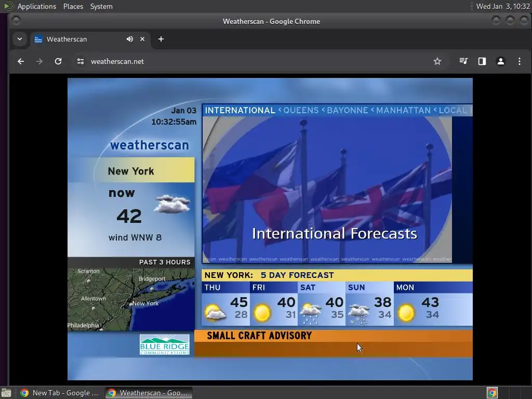Click the Blue Ridge Communications logo
The width and height of the screenshot is (532, 399).
coord(165,344)
